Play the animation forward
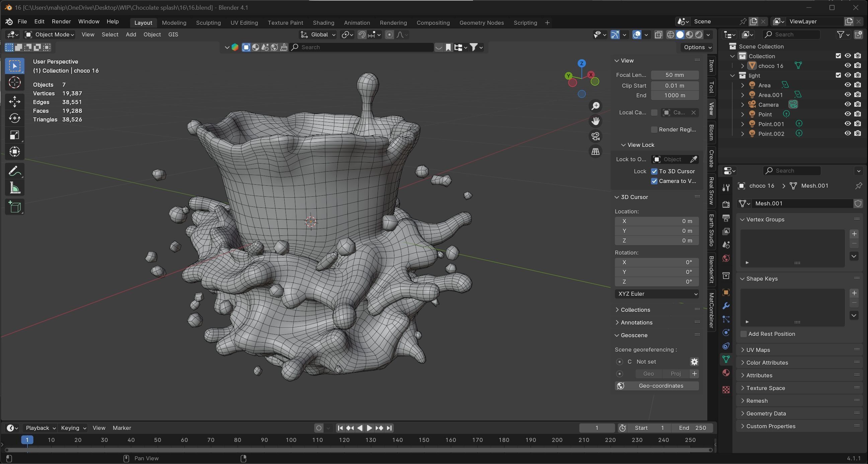 pos(369,428)
